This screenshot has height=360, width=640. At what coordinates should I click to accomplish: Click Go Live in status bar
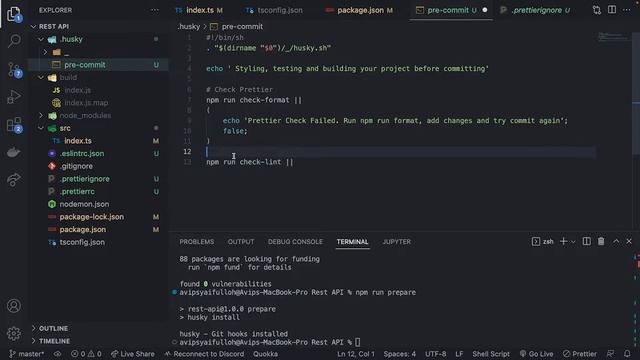(x=536, y=354)
